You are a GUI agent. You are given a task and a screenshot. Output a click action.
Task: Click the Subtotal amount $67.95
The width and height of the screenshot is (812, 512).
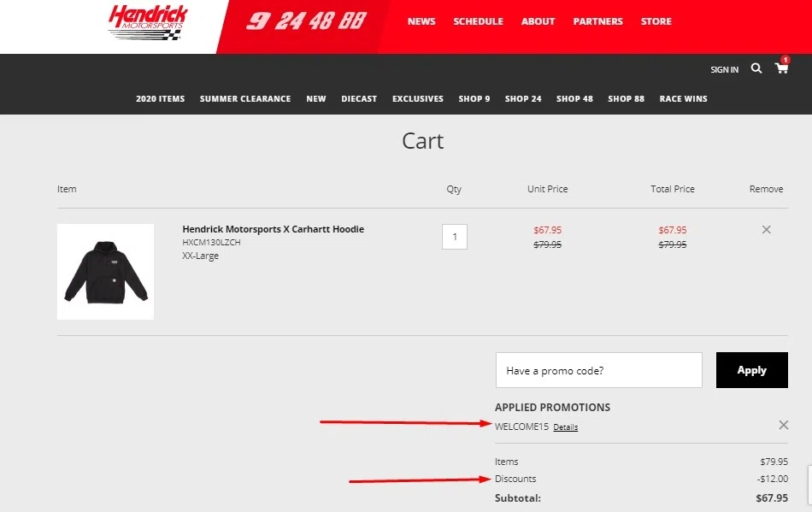(x=772, y=498)
